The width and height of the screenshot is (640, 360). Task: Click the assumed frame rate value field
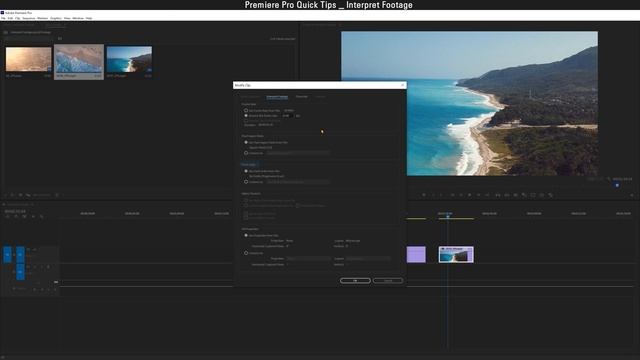point(287,116)
